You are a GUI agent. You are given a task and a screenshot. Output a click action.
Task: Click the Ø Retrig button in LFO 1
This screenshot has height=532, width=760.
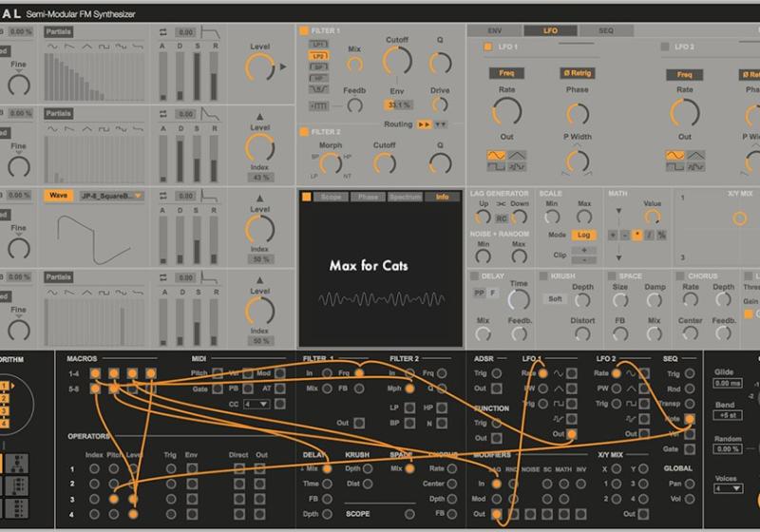(577, 73)
